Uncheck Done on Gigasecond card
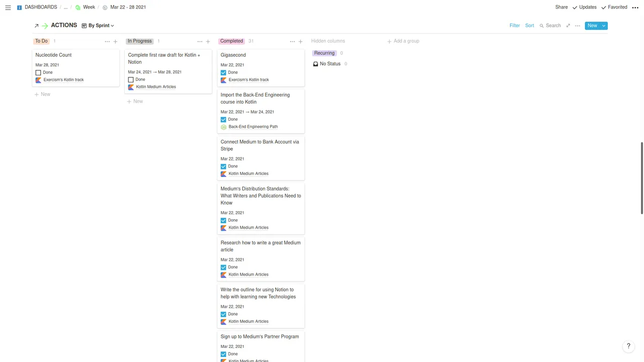 click(x=223, y=72)
